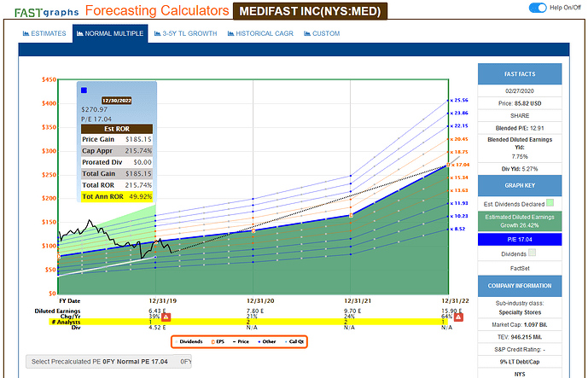Click 15.90 E diluted earnings value

(x=451, y=311)
